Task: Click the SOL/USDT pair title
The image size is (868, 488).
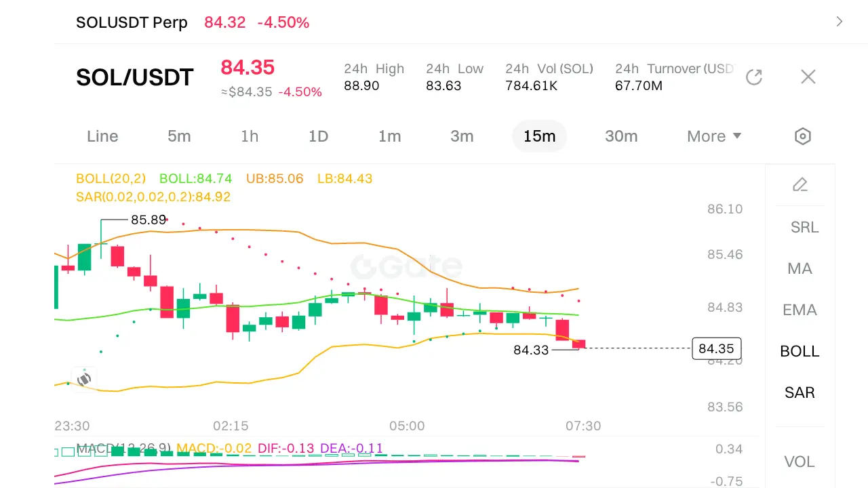Action: [x=135, y=77]
